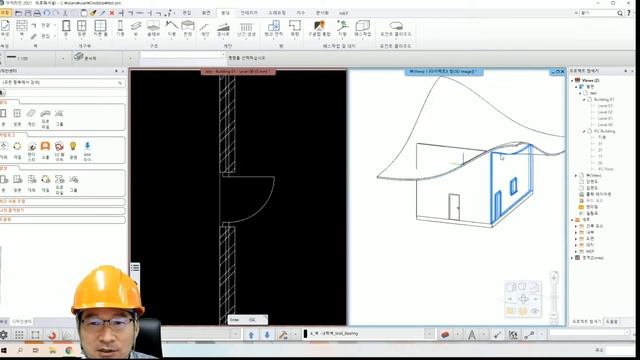
Task: Expand the 영역(Zones) node in project tree
Action: 572,258
